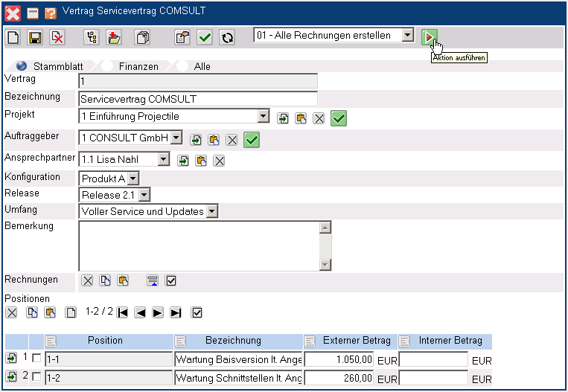The height and width of the screenshot is (392, 568).
Task: Toggle the checkbox in Rechnungen row
Action: pyautogui.click(x=170, y=280)
